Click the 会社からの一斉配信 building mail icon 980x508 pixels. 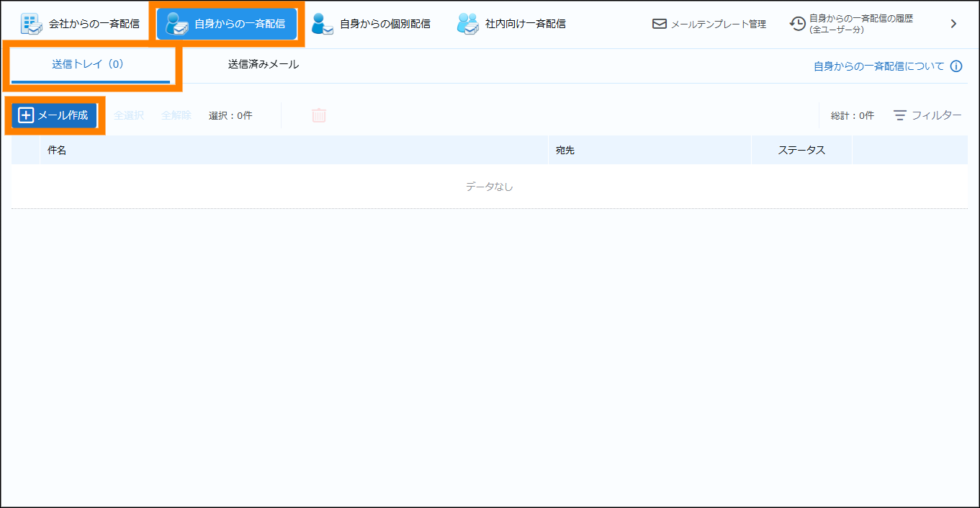tap(31, 24)
